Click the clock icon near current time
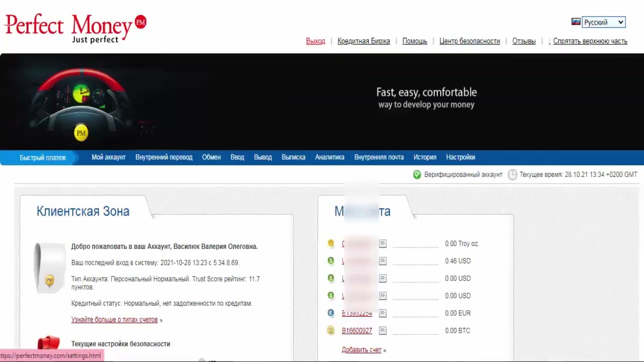The image size is (644, 362). [512, 174]
